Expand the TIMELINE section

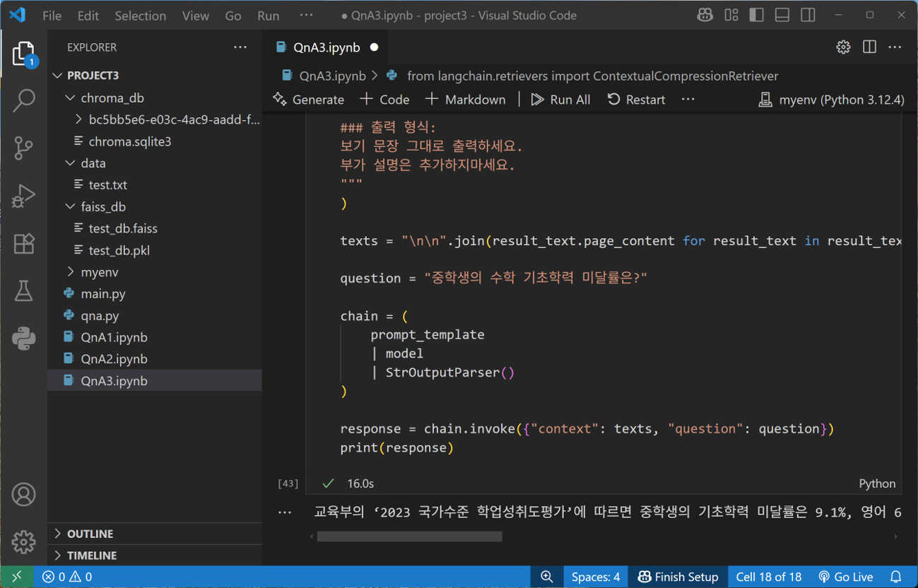tap(155, 555)
